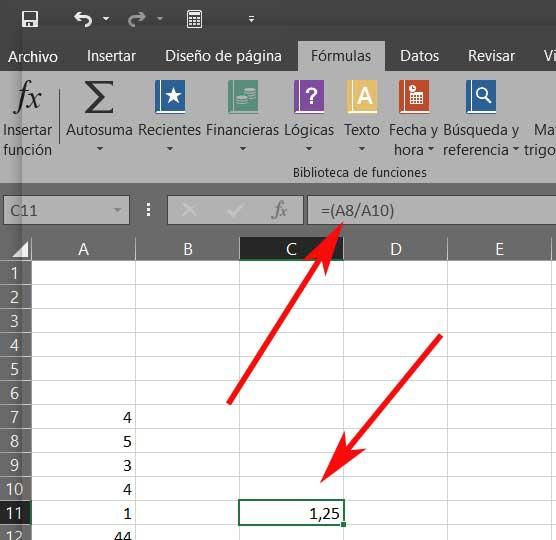Click the Save icon in quick access toolbar

coord(30,19)
